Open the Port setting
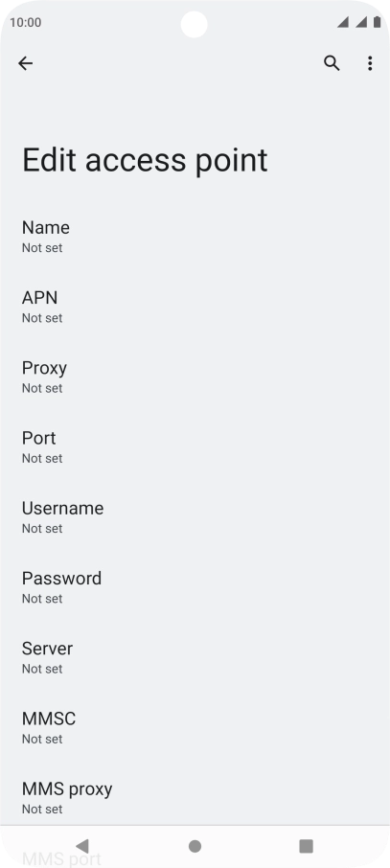390x868 pixels. click(x=195, y=447)
